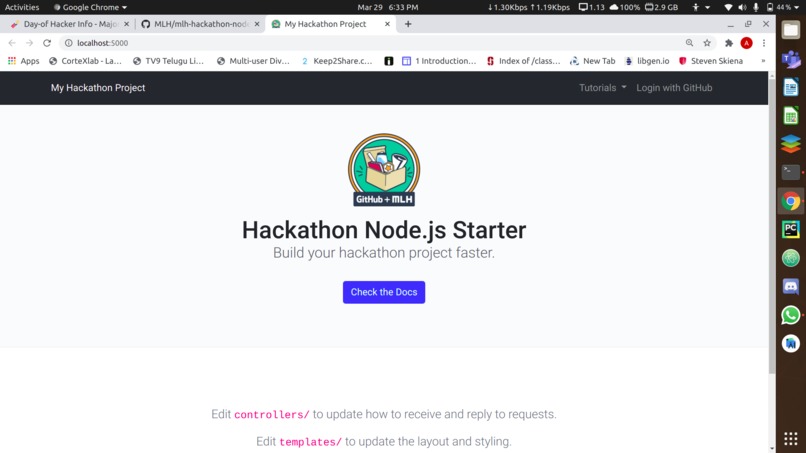This screenshot has height=453, width=806.
Task: Open the Index of /class bookmark
Action: (x=524, y=61)
